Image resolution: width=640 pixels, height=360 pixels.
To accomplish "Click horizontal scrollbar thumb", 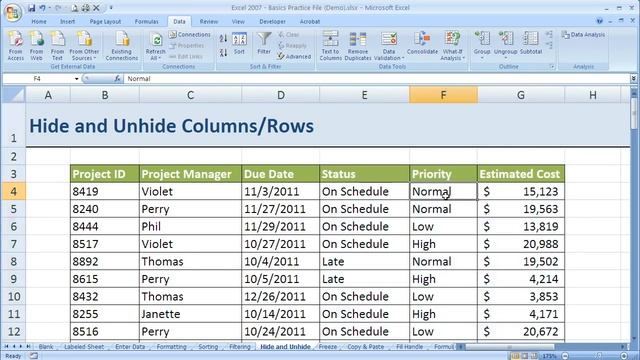I will (x=509, y=347).
